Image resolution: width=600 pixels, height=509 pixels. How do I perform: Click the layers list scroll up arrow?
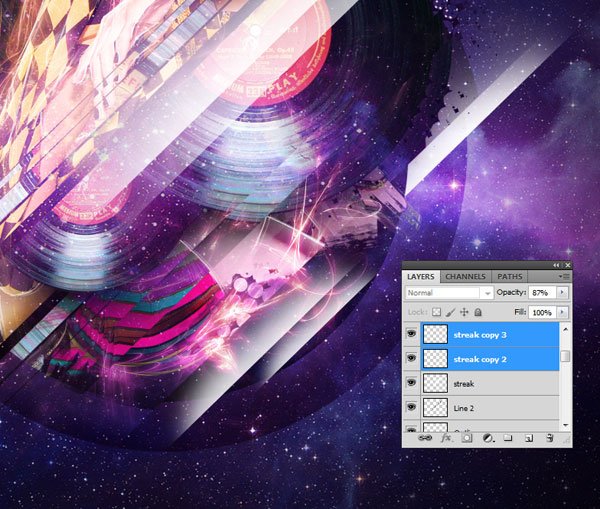click(x=565, y=329)
